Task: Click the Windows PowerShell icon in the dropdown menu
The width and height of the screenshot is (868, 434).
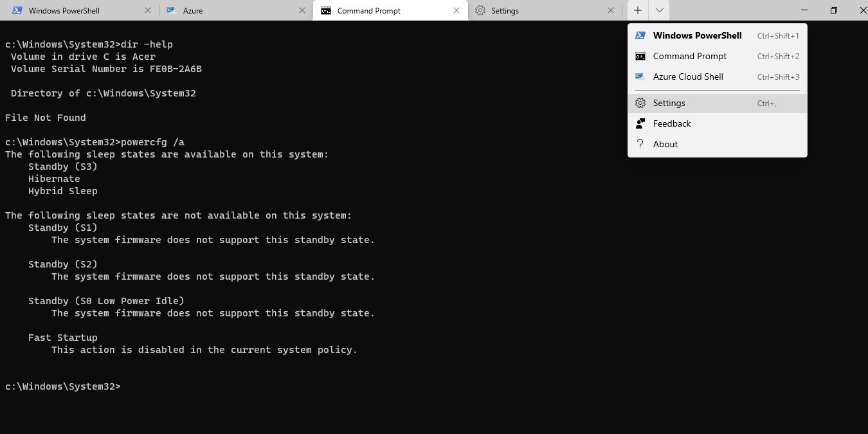Action: point(640,35)
